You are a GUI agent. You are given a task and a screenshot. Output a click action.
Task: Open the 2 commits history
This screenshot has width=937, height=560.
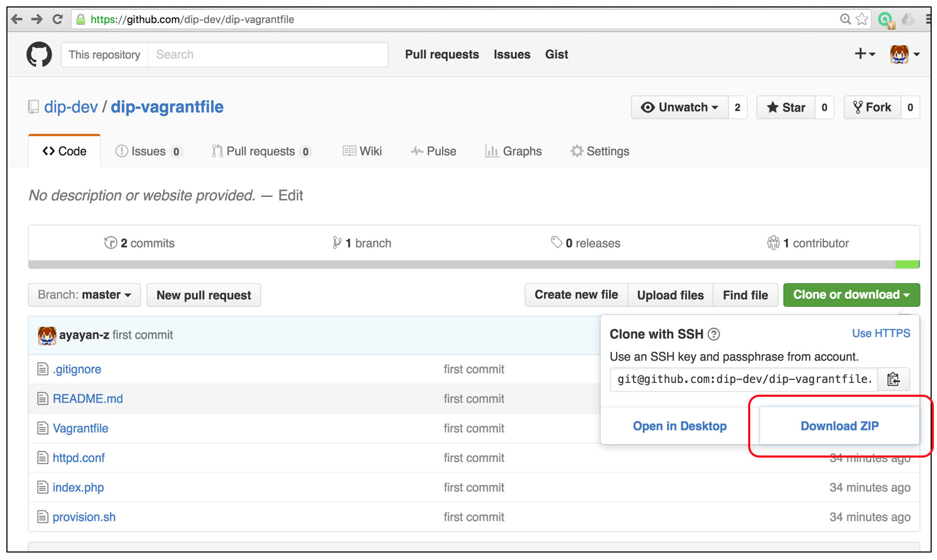(x=139, y=243)
